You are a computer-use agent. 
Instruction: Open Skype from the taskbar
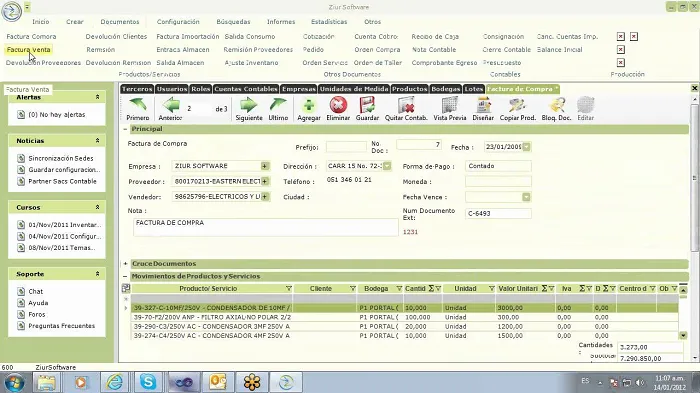[x=148, y=382]
